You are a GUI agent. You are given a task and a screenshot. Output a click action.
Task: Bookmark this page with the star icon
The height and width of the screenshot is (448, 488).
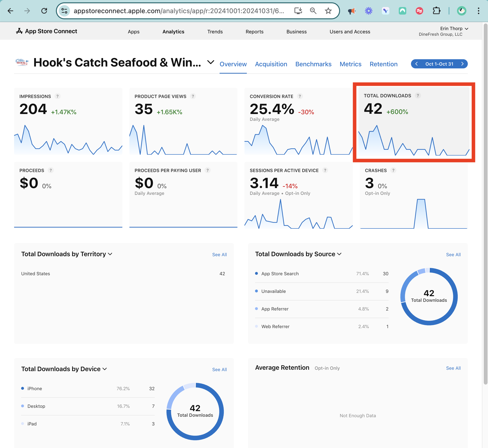tap(328, 11)
